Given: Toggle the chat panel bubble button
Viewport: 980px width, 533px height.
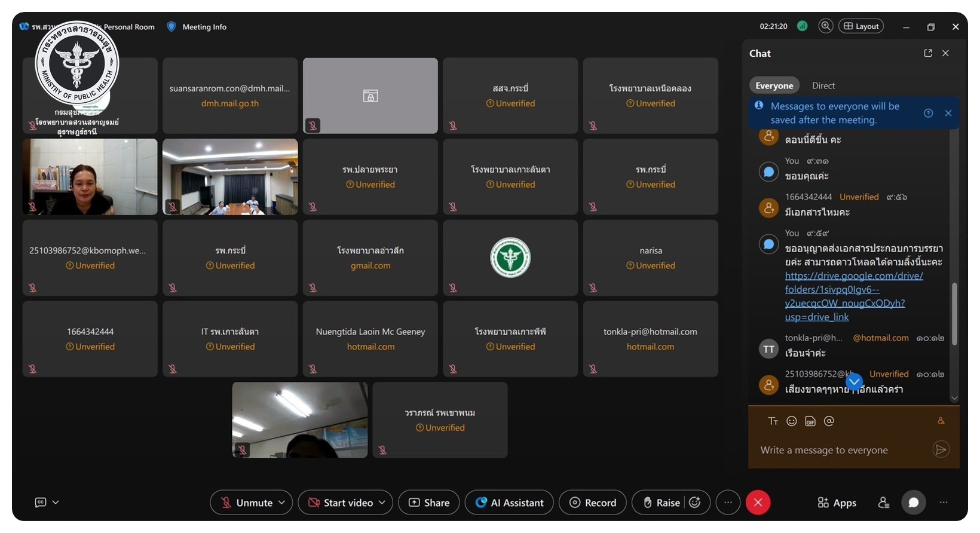Looking at the screenshot, I should click(913, 503).
